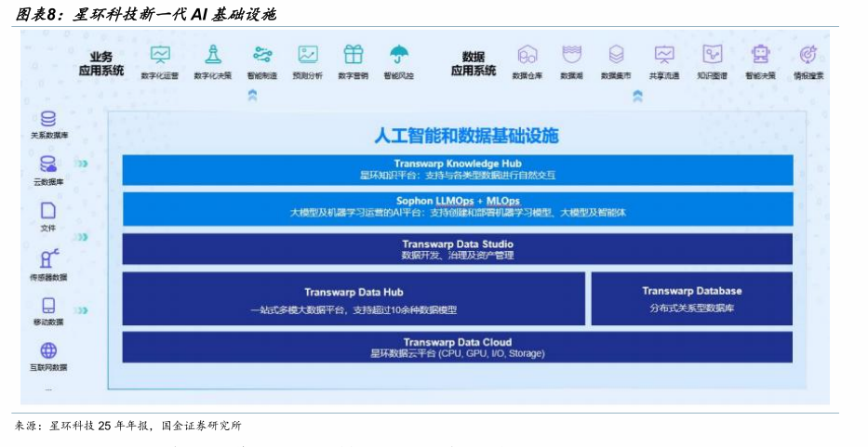Click the 知识图谱 icon

click(x=713, y=54)
